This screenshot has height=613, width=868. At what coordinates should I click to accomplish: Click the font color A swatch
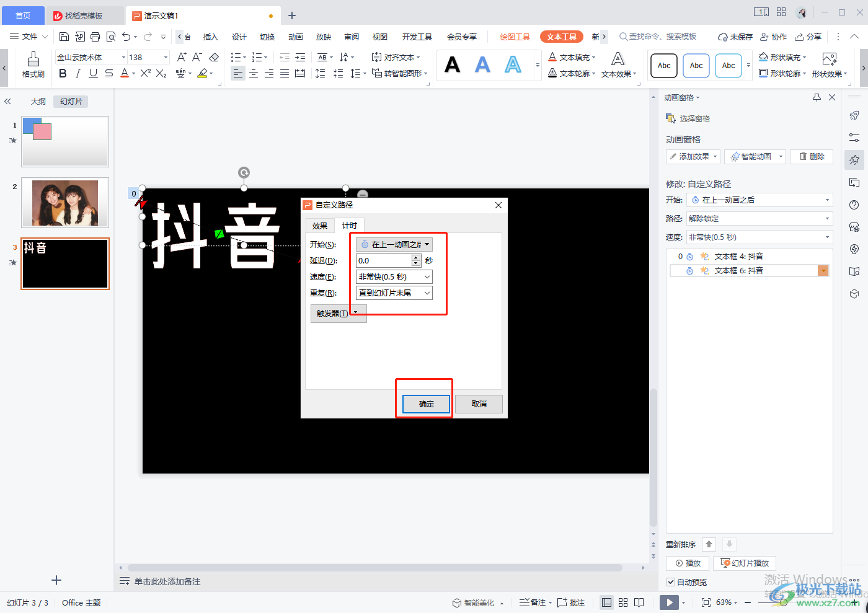(125, 73)
